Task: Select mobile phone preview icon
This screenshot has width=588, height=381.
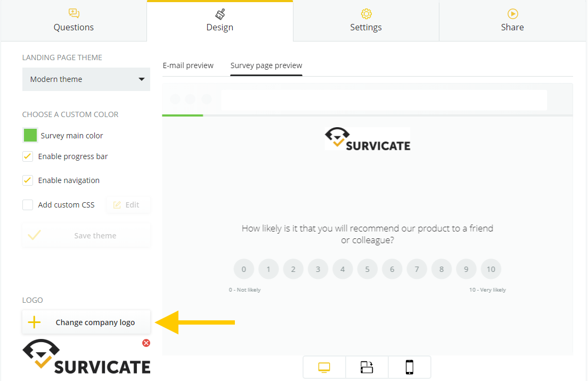Action: click(410, 367)
